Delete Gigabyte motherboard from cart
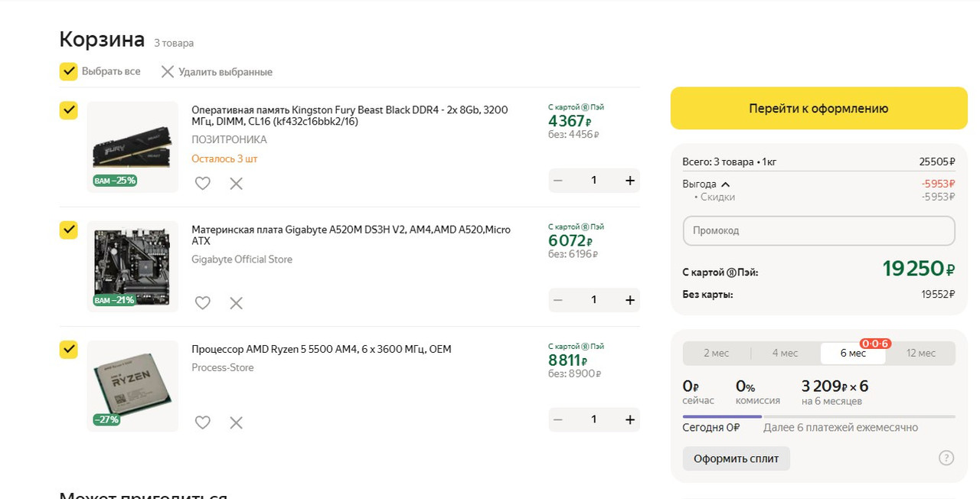This screenshot has height=499, width=980. click(236, 303)
